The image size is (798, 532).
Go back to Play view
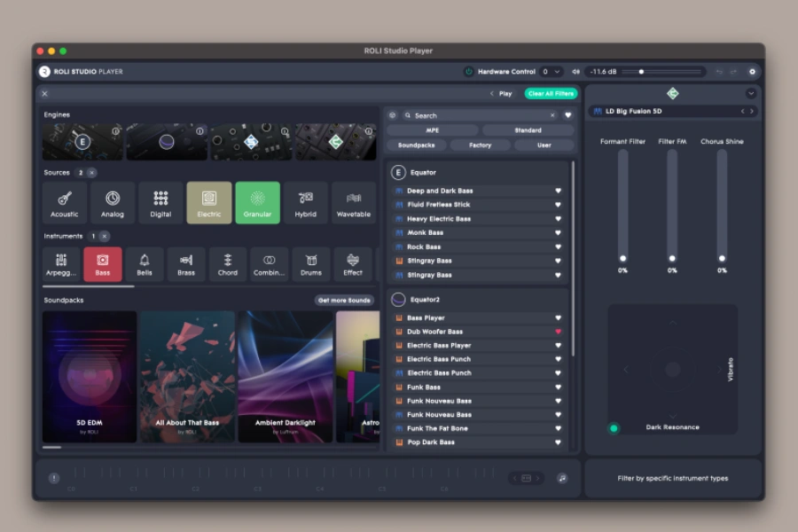tap(501, 94)
